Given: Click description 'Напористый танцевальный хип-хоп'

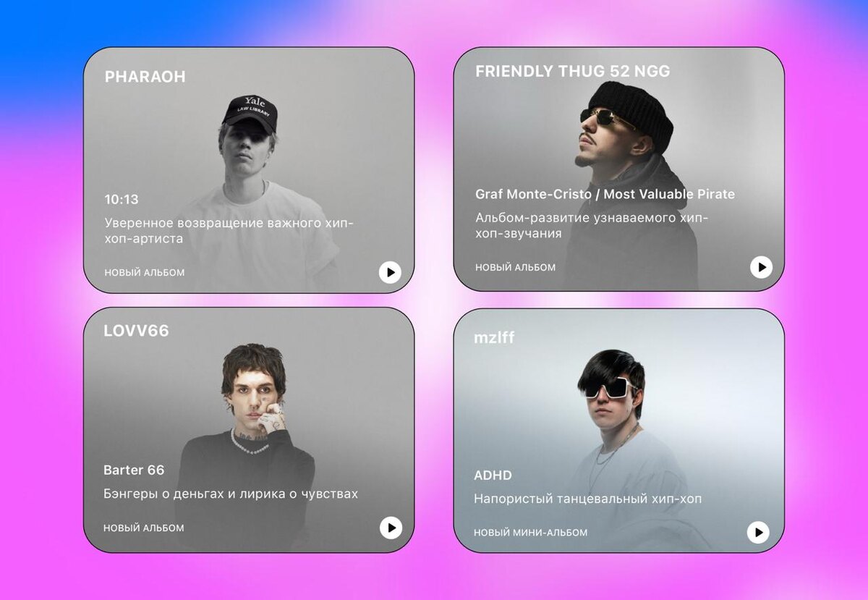Looking at the screenshot, I should tap(588, 499).
